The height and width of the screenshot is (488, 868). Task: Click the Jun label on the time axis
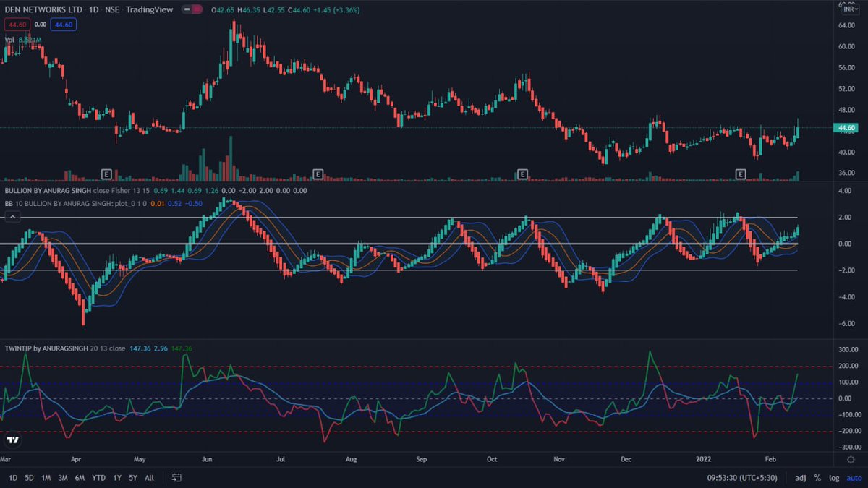207,459
